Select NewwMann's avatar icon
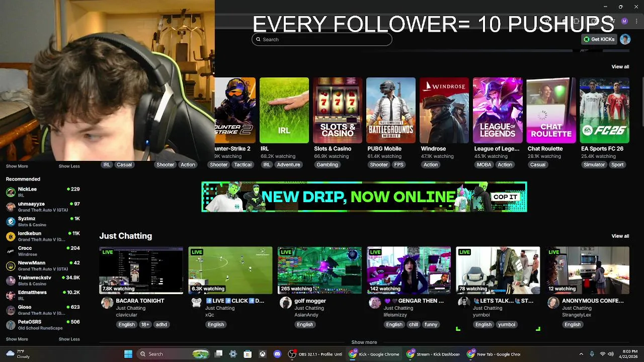Viewport: 644px width, 362px height. 11,265
